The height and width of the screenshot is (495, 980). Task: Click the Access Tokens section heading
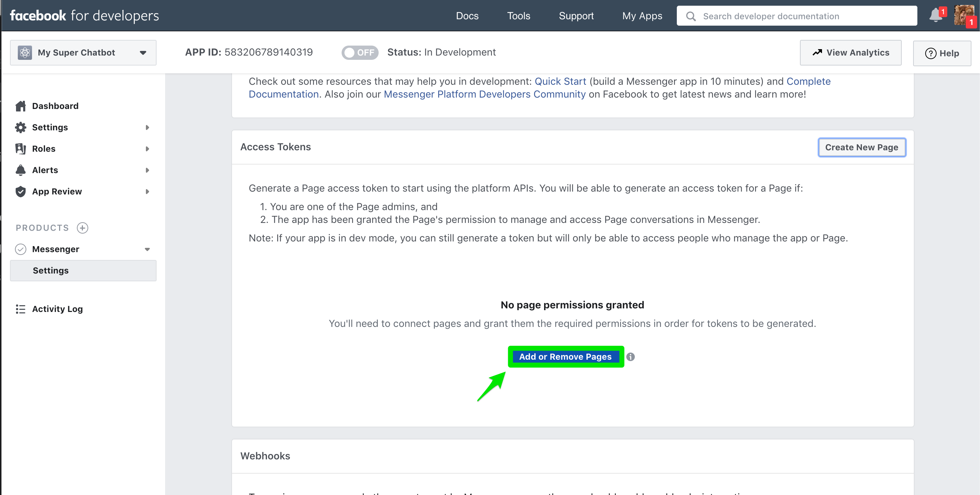point(275,147)
